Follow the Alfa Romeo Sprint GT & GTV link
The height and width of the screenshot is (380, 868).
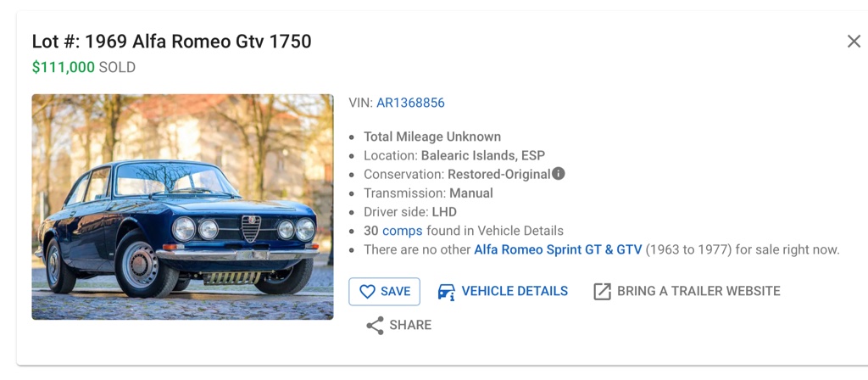tap(558, 249)
